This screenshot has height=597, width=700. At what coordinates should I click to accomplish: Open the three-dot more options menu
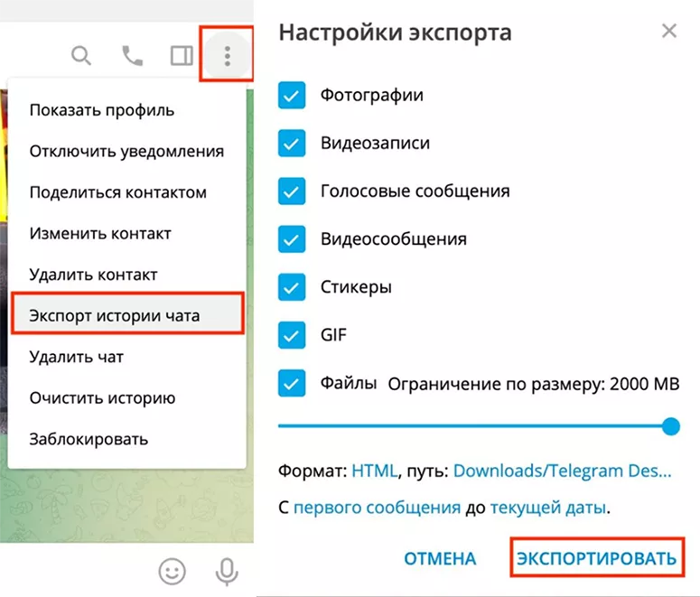tap(228, 56)
